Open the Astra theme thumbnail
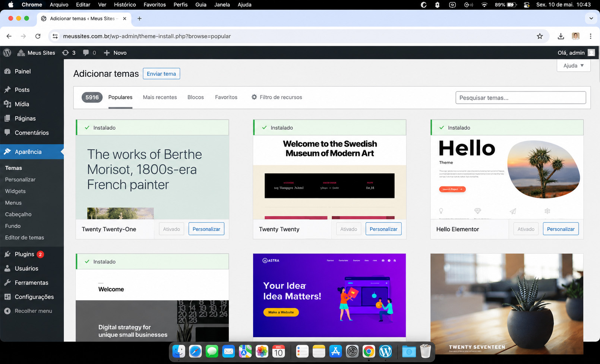The height and width of the screenshot is (364, 600). click(329, 295)
